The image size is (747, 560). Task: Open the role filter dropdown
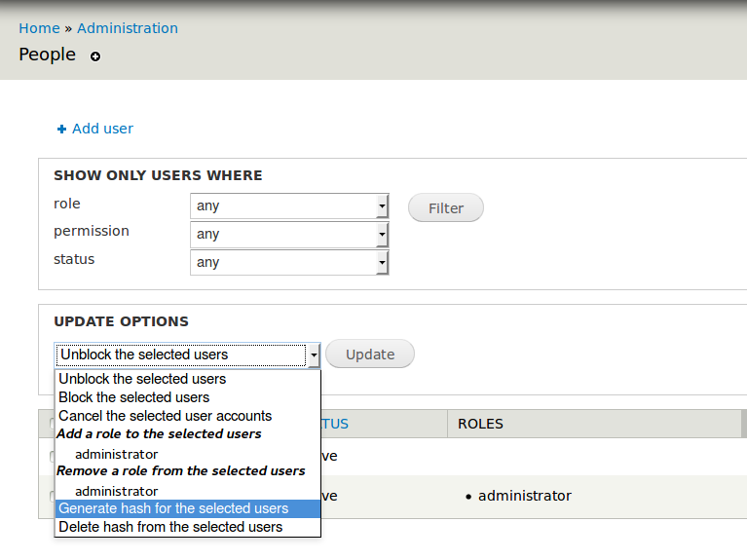pos(289,205)
